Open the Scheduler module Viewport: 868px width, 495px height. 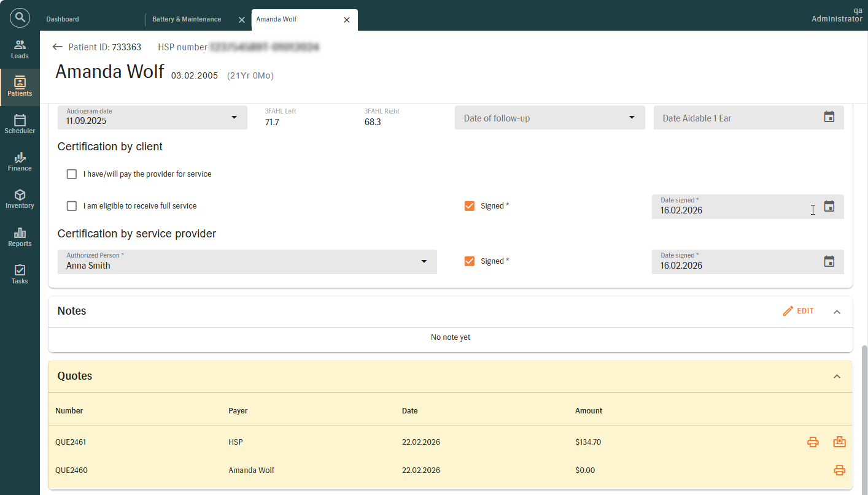coord(20,124)
